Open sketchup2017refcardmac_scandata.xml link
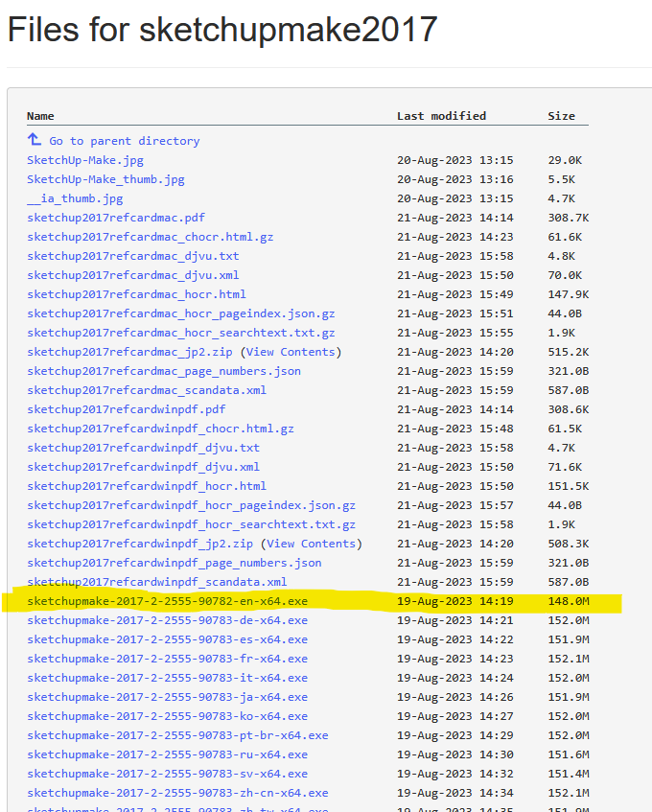The width and height of the screenshot is (652, 812). [147, 390]
